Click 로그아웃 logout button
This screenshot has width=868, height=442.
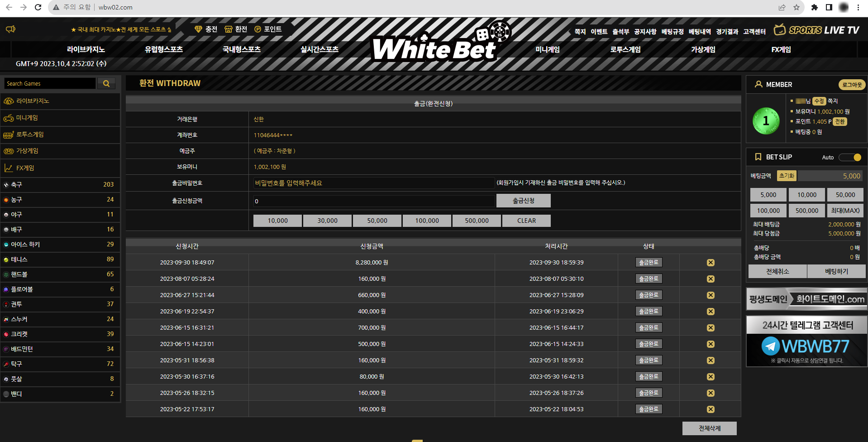[852, 85]
